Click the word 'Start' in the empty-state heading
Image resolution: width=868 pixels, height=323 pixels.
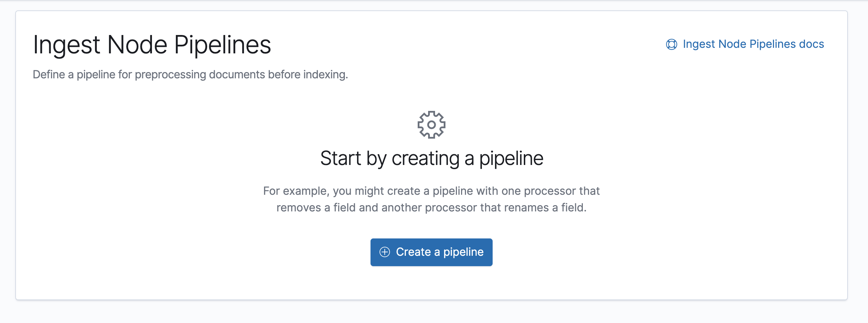(x=340, y=158)
